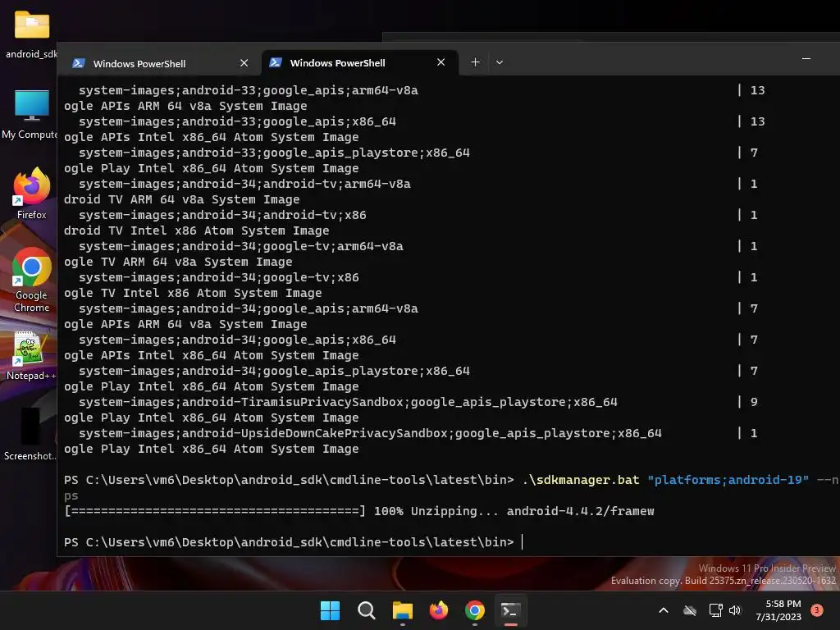Open My Computer desktop icon
840x630 pixels.
[x=30, y=114]
